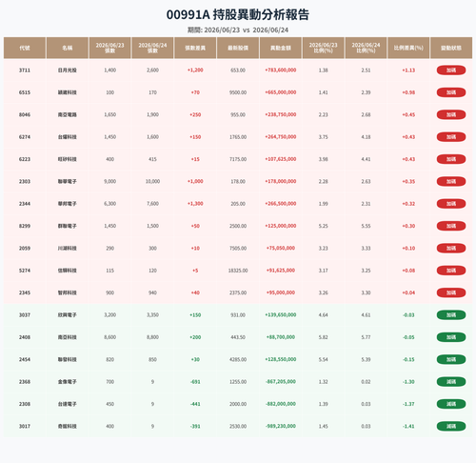Click the amount +238,750,000
Viewport: 476px width, 463px height.
281,114
